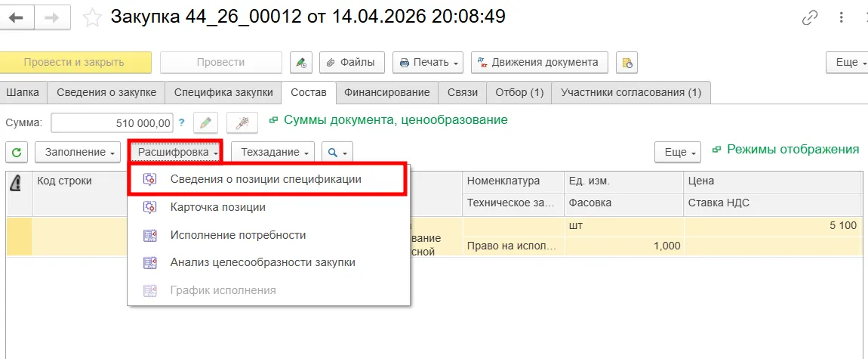This screenshot has height=359, width=868.
Task: Go to the Связи tab
Action: coord(462,92)
